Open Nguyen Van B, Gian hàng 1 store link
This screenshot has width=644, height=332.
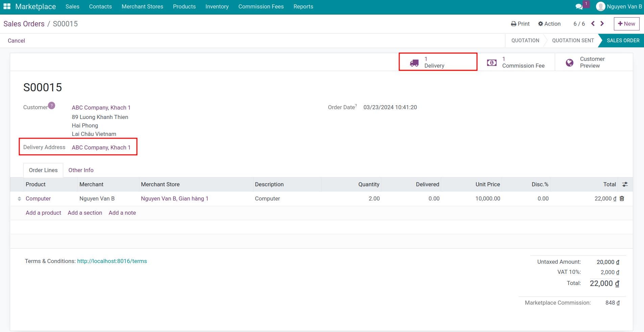click(x=174, y=198)
